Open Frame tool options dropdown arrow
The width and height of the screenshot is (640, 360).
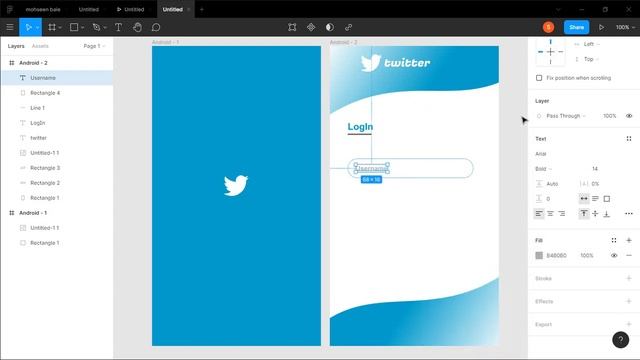tap(60, 27)
